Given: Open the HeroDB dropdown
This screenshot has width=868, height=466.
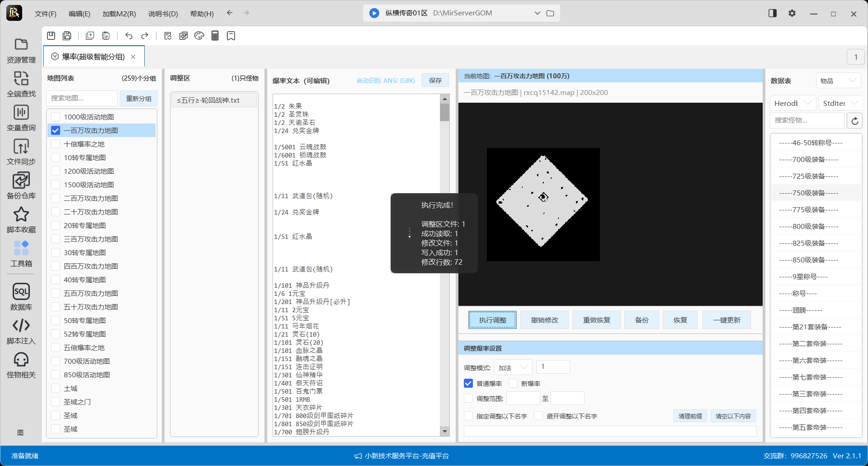Looking at the screenshot, I should (793, 103).
